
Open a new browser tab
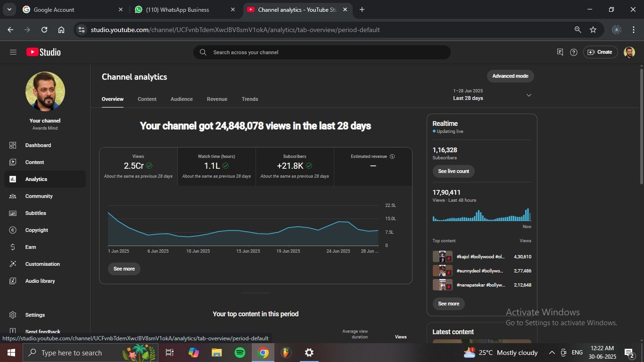pos(362,9)
